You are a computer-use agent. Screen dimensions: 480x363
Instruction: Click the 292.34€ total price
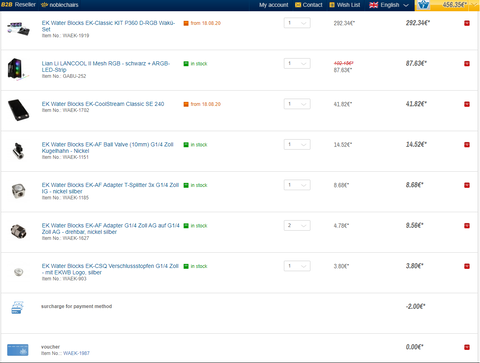[418, 23]
